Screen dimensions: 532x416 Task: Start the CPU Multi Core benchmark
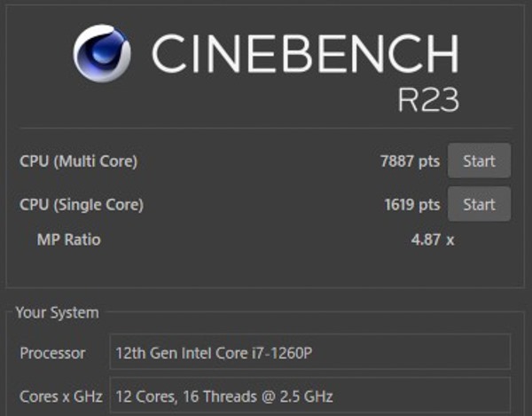point(479,161)
